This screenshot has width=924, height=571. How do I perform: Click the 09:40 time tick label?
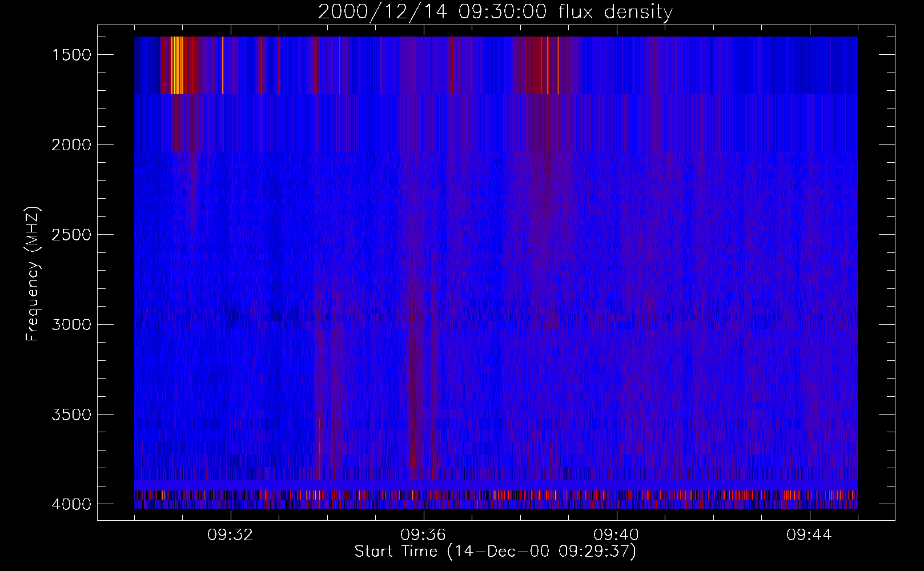(x=616, y=535)
